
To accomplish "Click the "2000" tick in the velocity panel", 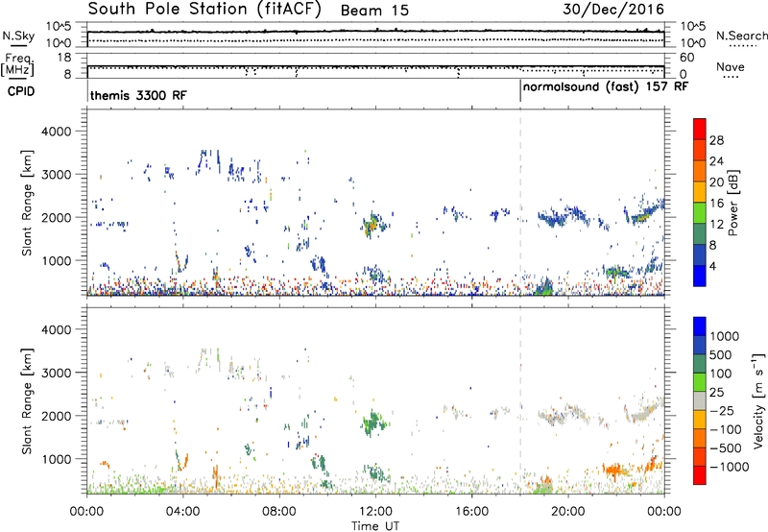I will pos(56,416).
